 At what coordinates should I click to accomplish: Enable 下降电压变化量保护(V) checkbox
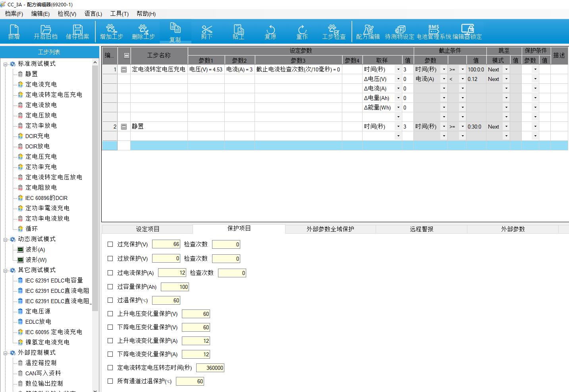coord(110,327)
